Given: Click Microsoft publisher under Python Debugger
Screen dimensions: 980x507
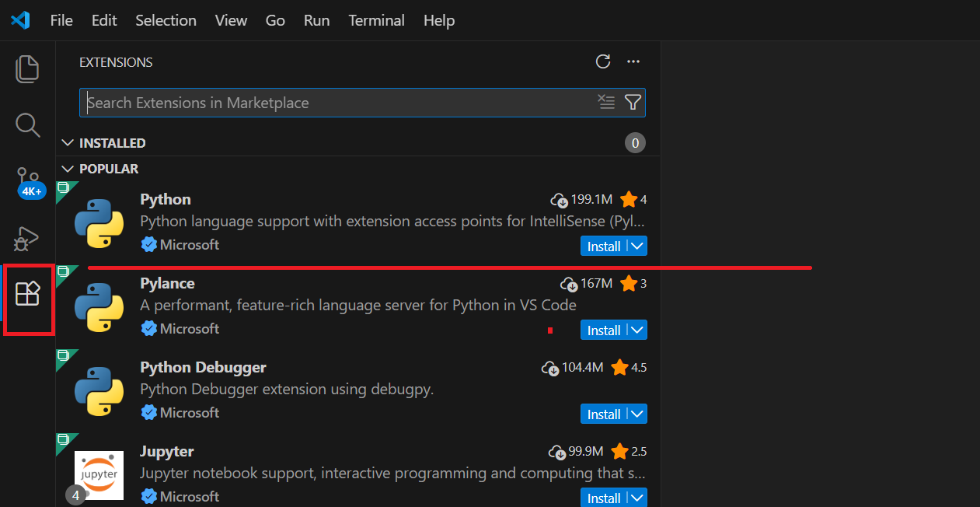Looking at the screenshot, I should [190, 413].
